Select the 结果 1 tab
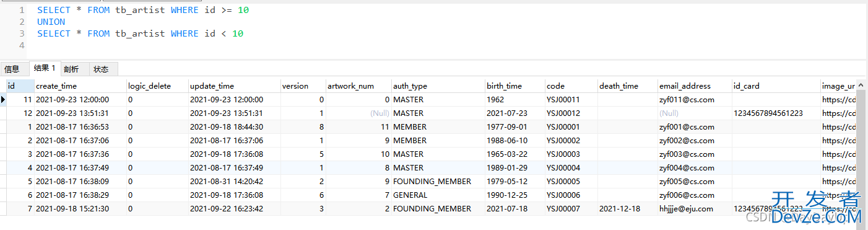Screen dimensions: 868x230 [x=45, y=68]
